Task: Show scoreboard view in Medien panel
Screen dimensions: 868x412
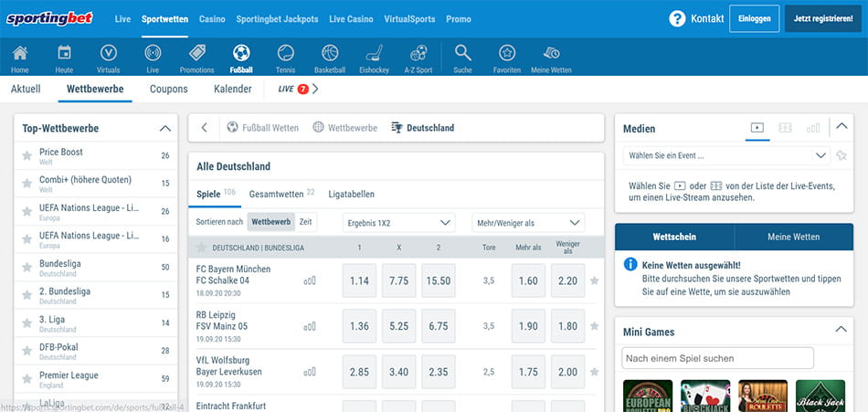Action: tap(785, 128)
